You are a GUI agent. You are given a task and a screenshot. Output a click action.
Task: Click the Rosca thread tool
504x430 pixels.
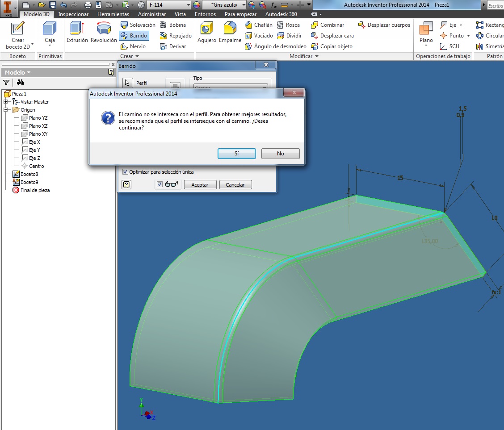pyautogui.click(x=288, y=25)
